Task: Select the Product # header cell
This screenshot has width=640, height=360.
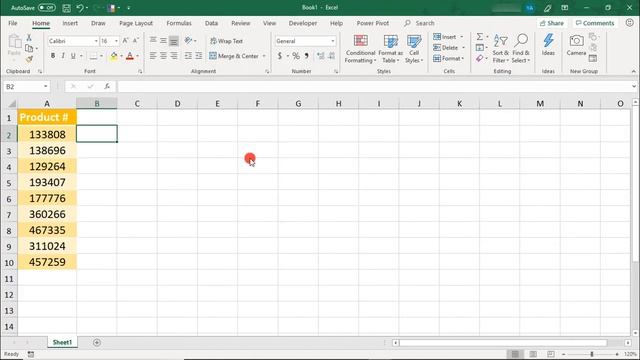Action: pos(47,118)
